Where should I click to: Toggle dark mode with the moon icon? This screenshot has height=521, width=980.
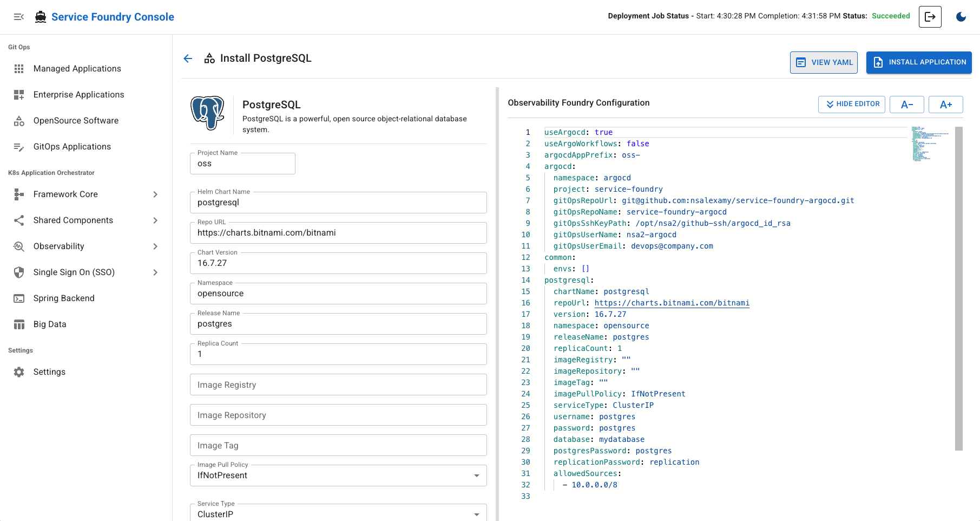[961, 17]
